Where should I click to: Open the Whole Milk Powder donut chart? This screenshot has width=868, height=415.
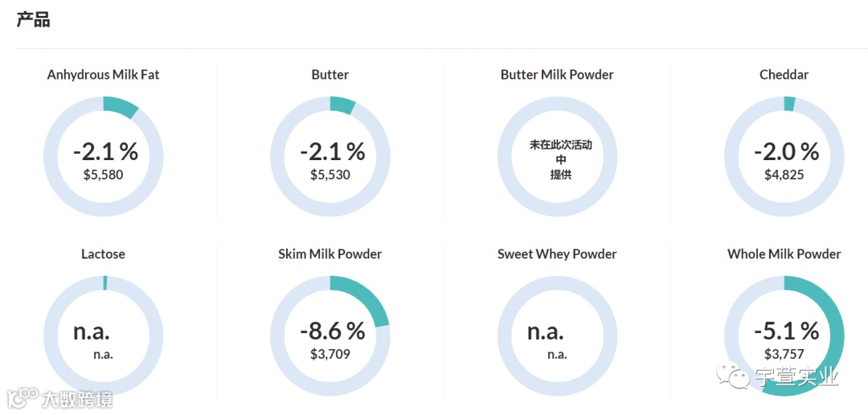pos(784,335)
